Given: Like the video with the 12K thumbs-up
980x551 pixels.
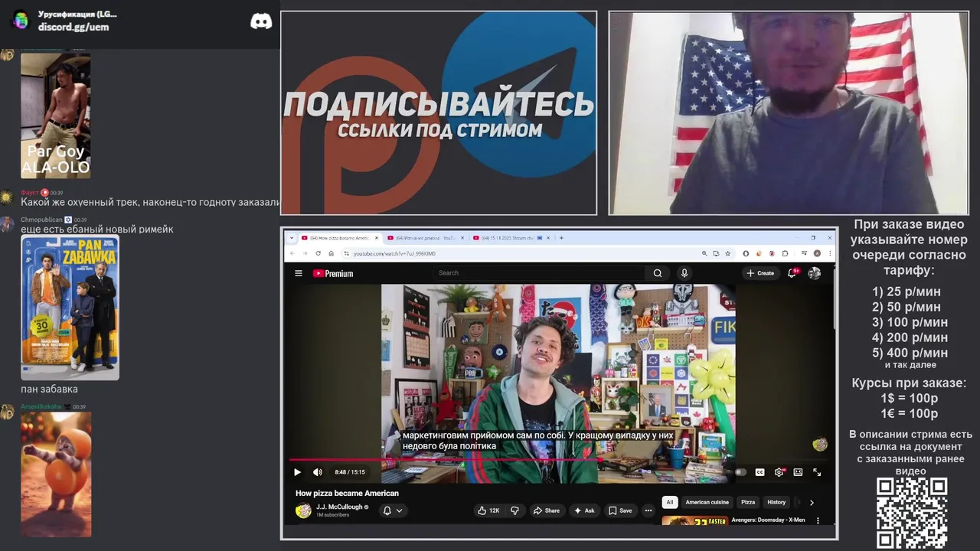Looking at the screenshot, I should (488, 510).
